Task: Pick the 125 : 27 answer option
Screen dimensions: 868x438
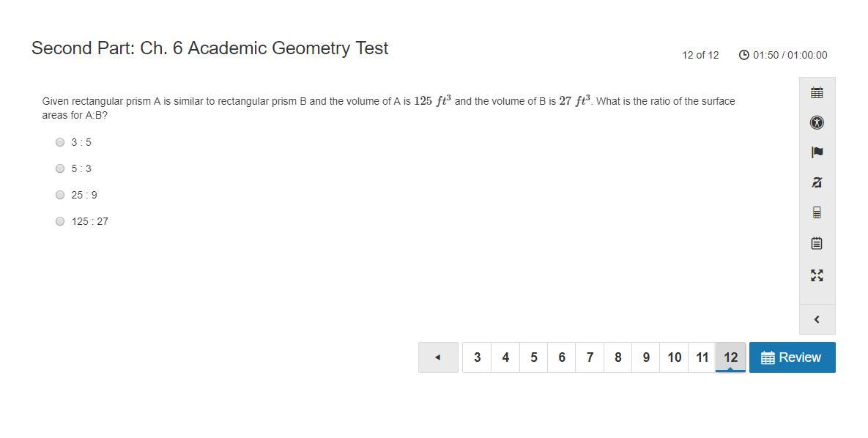Action: pyautogui.click(x=60, y=221)
